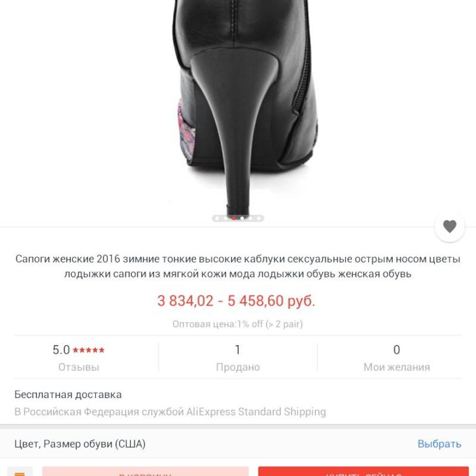Viewport: 476px width, 476px height.
Task: Click Выбрать to choose color and size
Action: 439,444
